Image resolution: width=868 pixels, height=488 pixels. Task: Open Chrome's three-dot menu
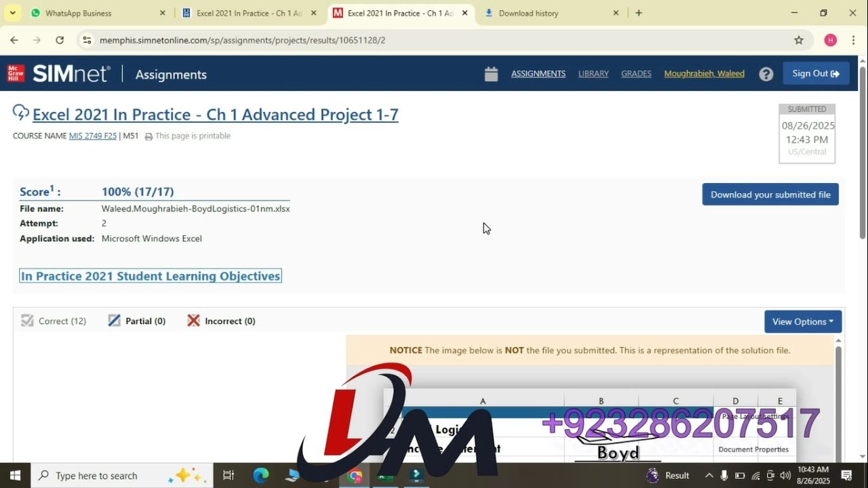pos(853,40)
